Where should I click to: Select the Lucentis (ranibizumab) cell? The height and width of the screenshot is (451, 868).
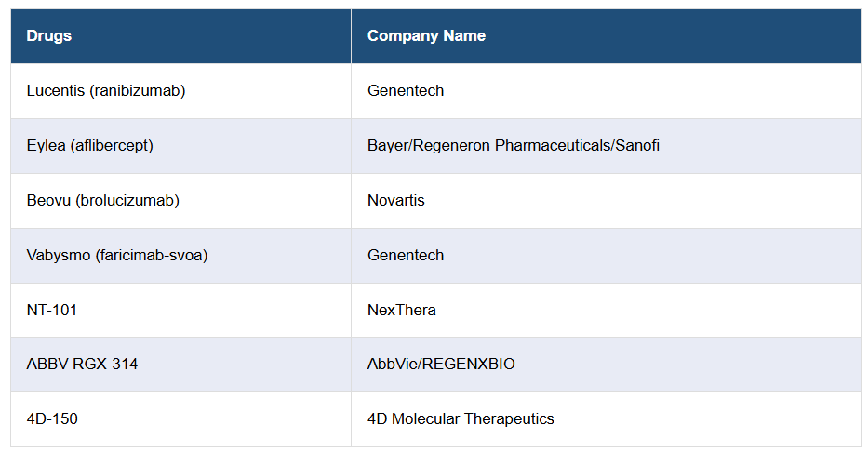106,91
